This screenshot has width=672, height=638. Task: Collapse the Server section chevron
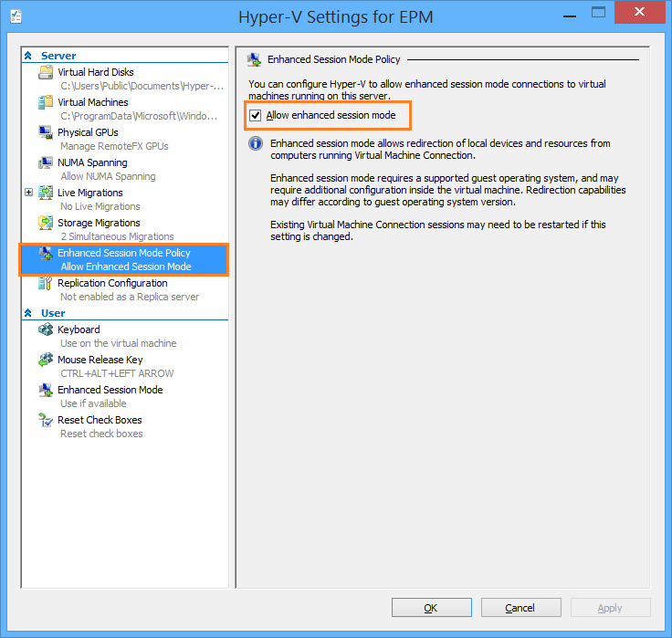tap(28, 56)
